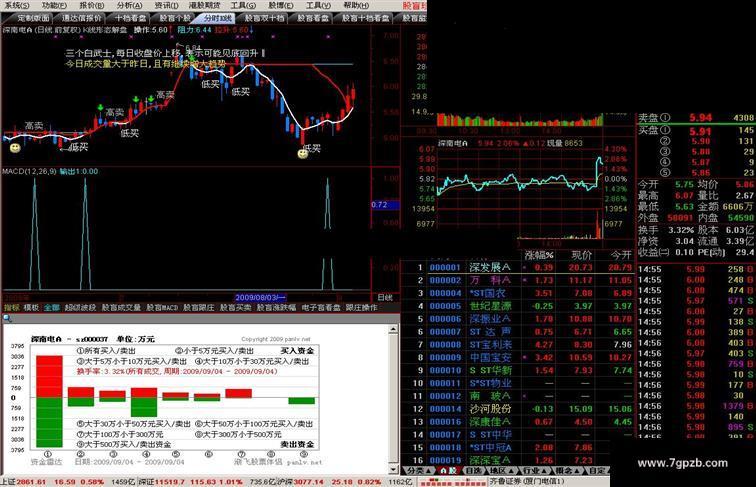756x487 pixels.
Task: Select stock row 000004 *ST国农
Action: click(x=517, y=293)
